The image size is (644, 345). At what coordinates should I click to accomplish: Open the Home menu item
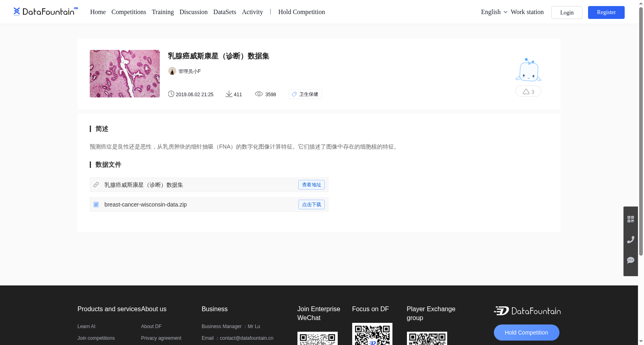coord(98,12)
